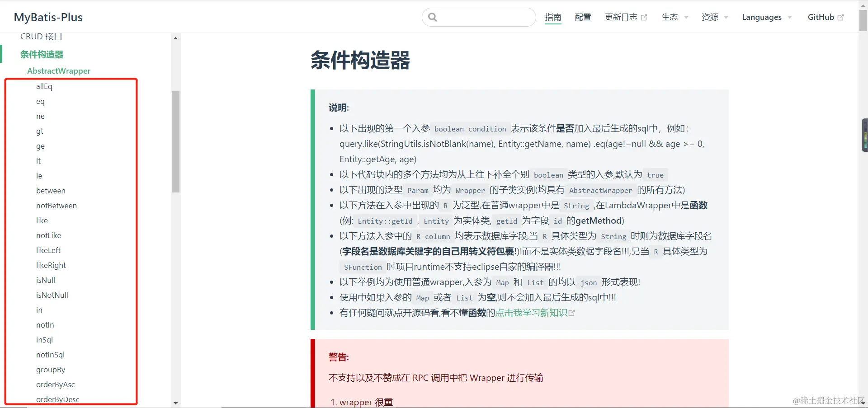The image size is (868, 408).
Task: Switch to the 配置 section
Action: coord(582,17)
